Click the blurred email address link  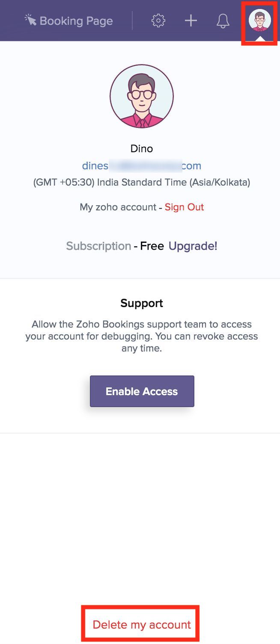[142, 166]
